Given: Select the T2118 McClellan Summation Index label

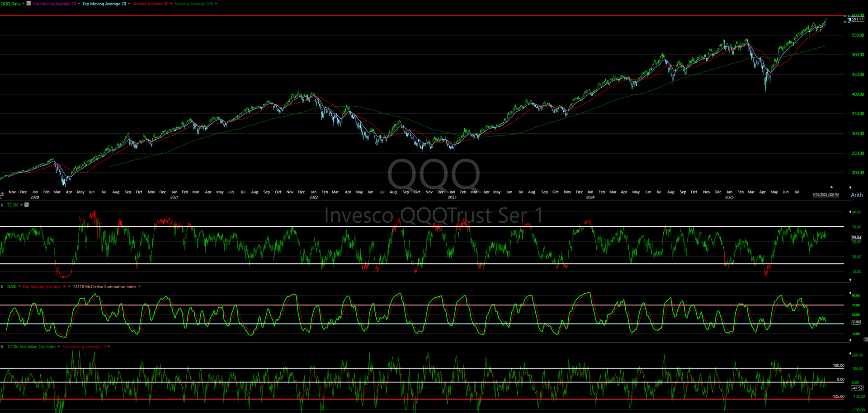Looking at the screenshot, I should pos(105,286).
